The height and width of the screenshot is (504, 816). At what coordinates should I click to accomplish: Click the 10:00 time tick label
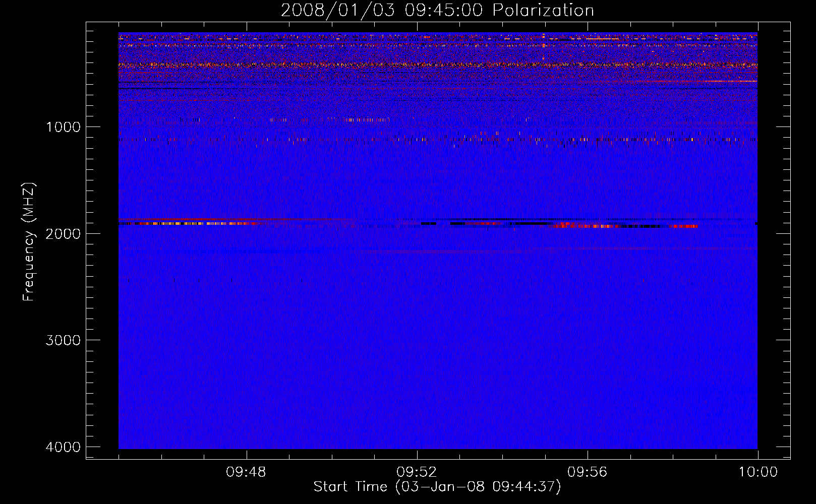(x=758, y=472)
